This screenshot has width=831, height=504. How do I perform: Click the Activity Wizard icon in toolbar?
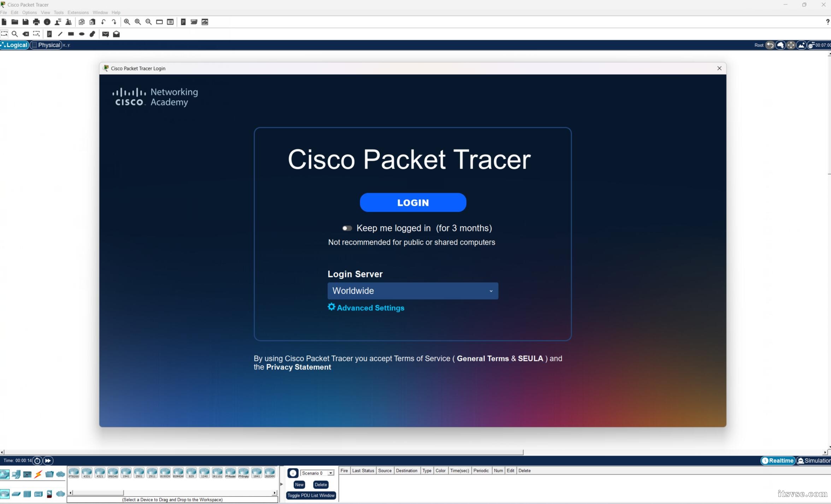(x=69, y=22)
